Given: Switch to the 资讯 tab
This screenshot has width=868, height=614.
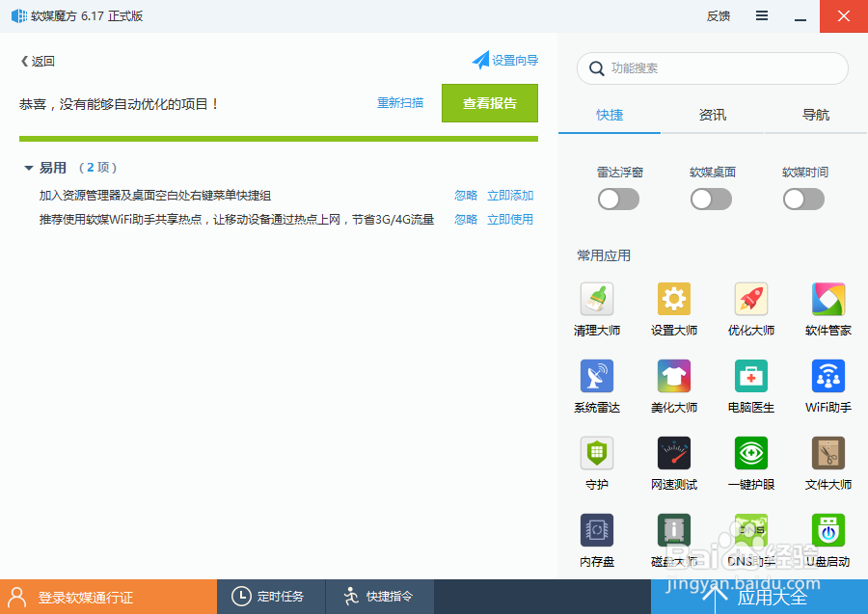Looking at the screenshot, I should (x=713, y=115).
